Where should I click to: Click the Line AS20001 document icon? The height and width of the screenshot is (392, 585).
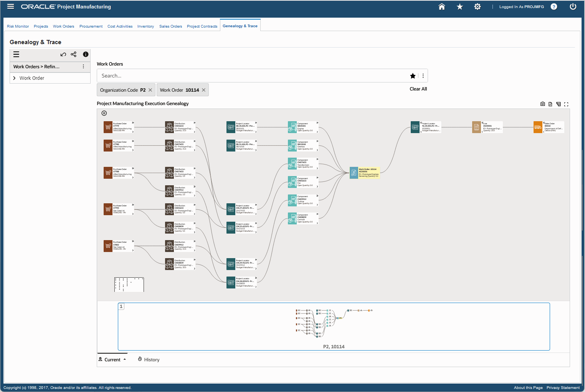(x=476, y=127)
